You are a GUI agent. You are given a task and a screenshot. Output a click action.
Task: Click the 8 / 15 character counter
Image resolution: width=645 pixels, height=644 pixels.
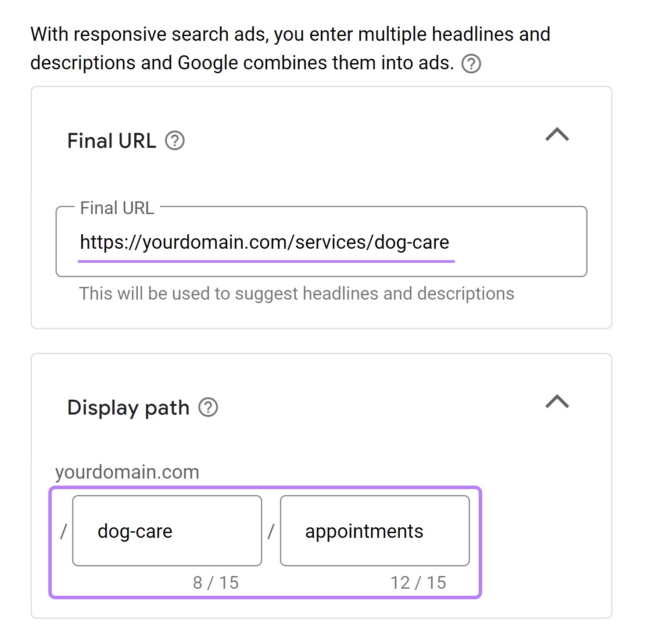[x=216, y=583]
